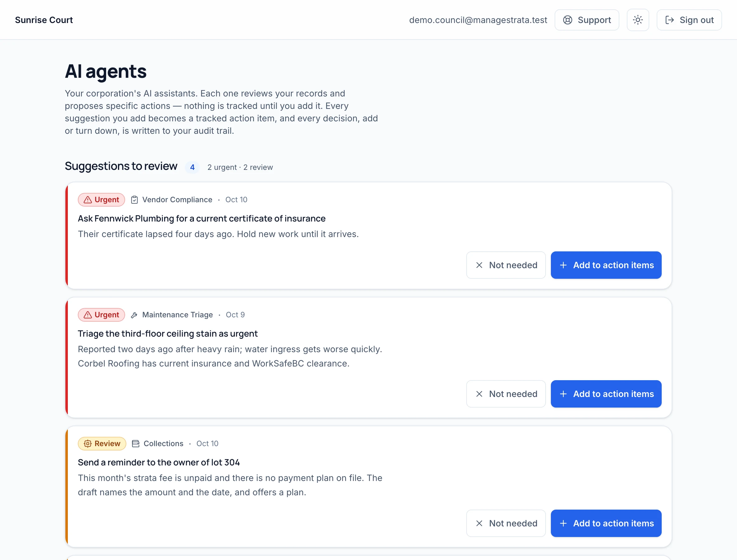The width and height of the screenshot is (737, 560).
Task: Click the plus icon on ceiling stain card
Action: point(563,394)
